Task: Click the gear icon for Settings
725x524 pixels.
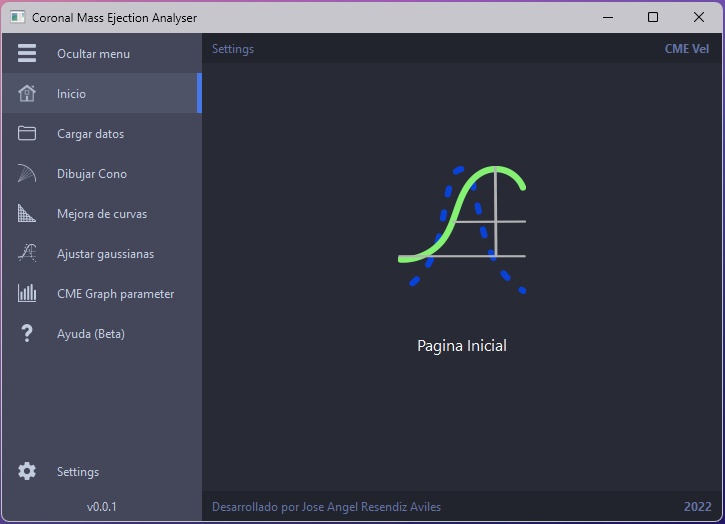Action: 27,471
